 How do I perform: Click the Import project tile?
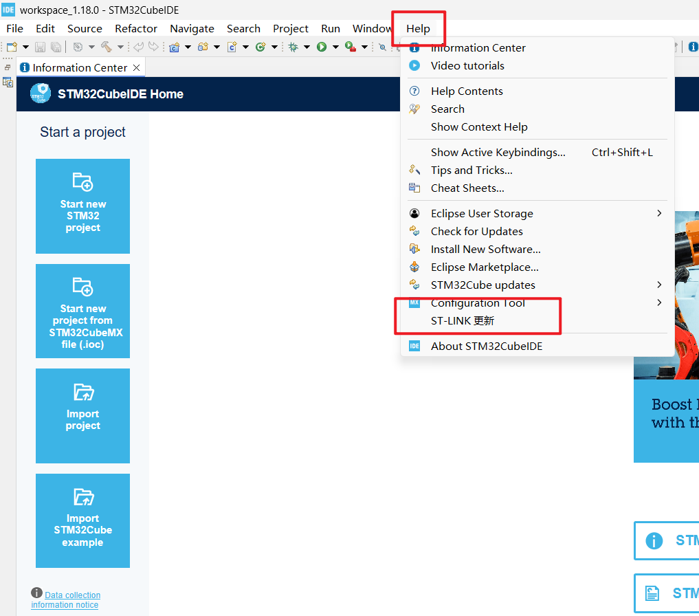click(x=83, y=416)
